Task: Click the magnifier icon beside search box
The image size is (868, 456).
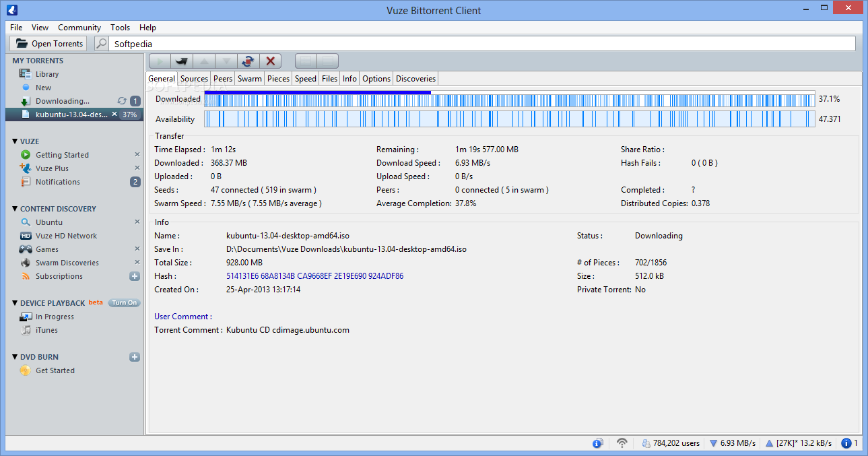Action: (101, 44)
